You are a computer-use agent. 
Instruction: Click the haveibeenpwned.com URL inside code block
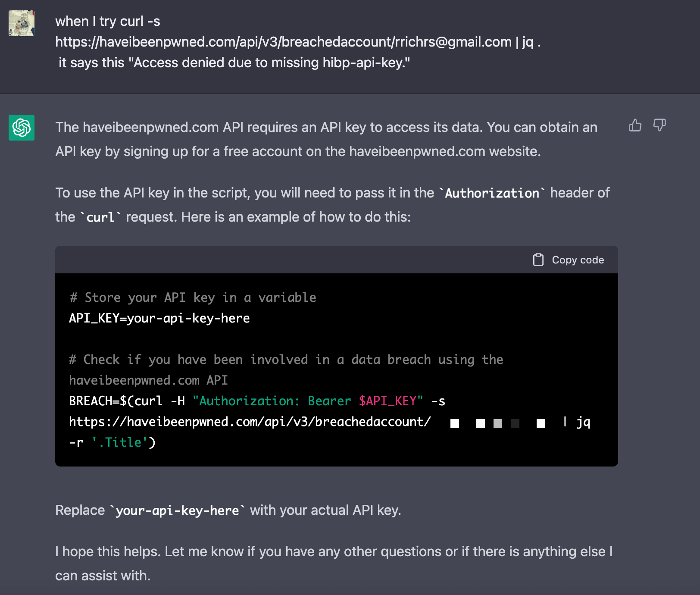tap(250, 422)
